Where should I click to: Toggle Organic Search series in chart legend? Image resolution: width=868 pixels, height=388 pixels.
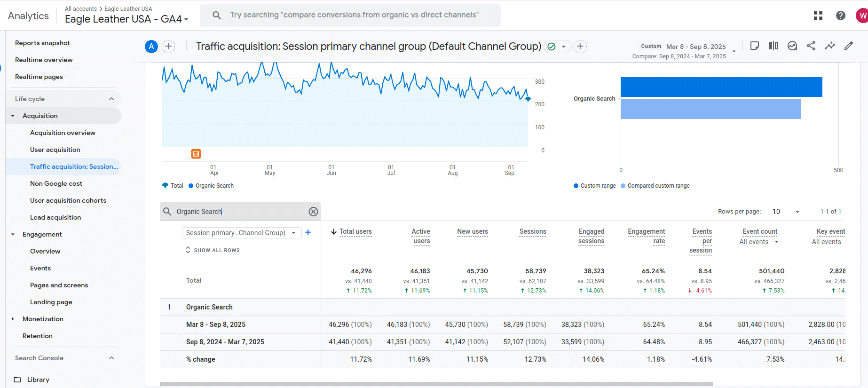click(x=211, y=186)
